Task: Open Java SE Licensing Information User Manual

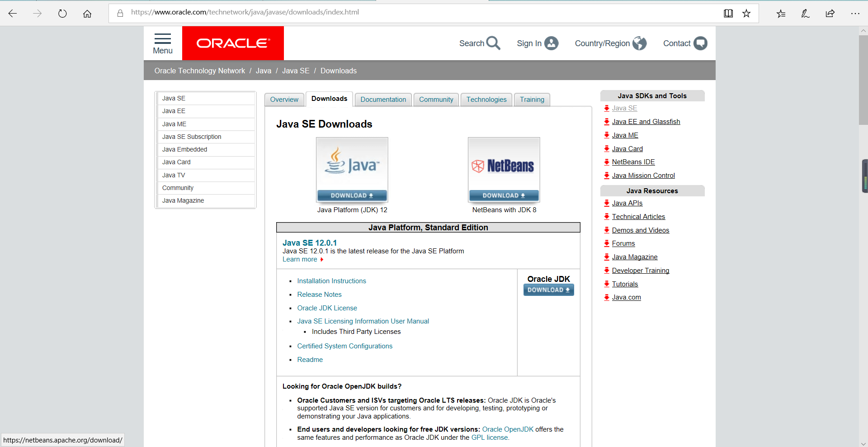Action: click(x=363, y=321)
